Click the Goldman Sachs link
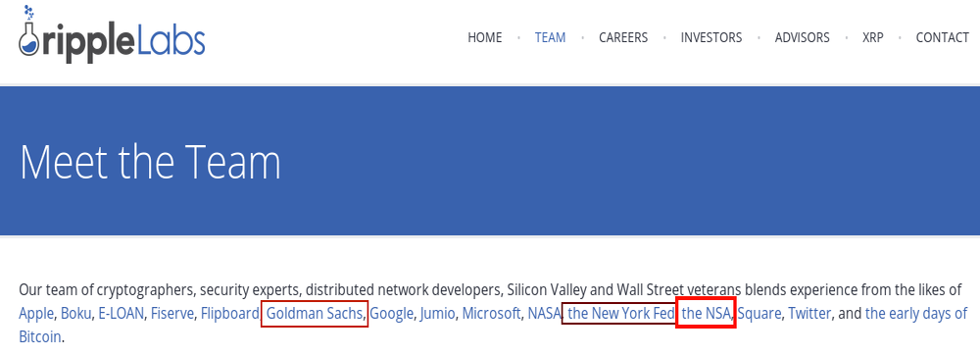The image size is (980, 356). pyautogui.click(x=315, y=314)
